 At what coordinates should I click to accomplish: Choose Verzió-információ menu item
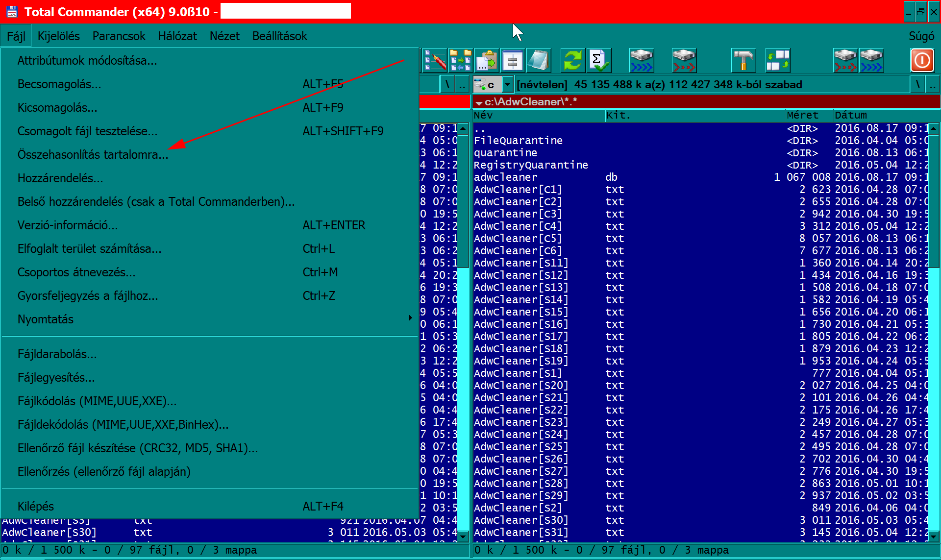click(210, 225)
